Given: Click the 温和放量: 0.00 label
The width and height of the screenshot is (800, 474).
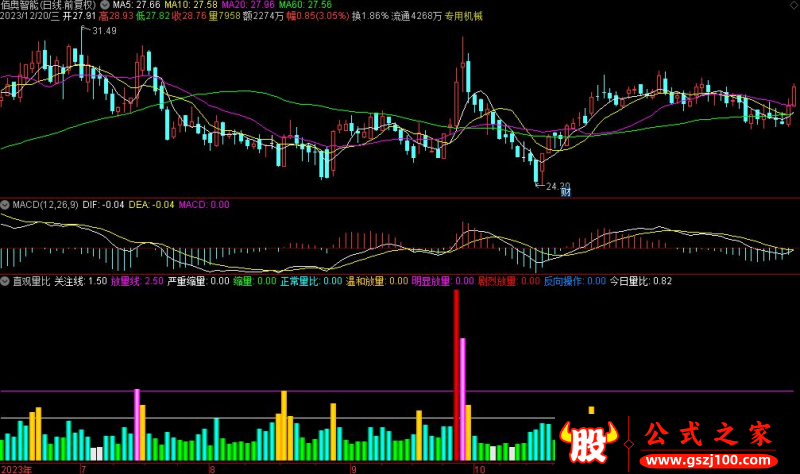Looking at the screenshot, I should click(377, 281).
